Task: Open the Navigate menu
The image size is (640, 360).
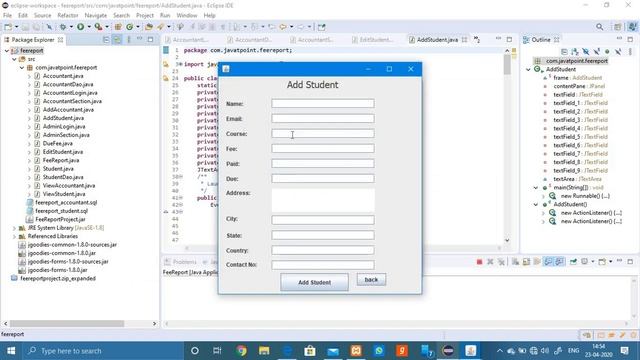Action: click(x=96, y=15)
